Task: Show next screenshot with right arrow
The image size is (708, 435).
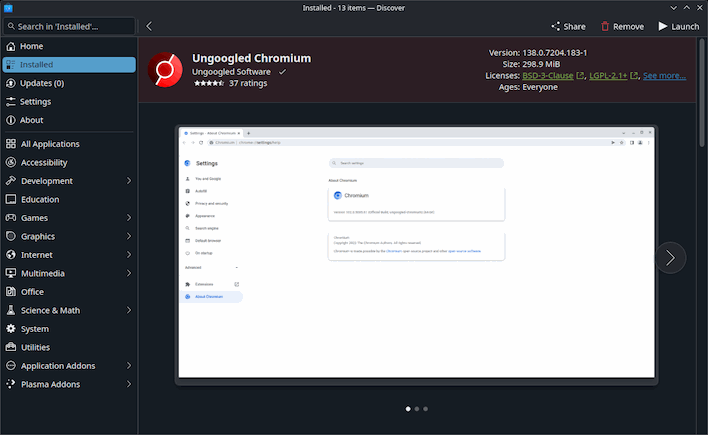Action: pos(670,257)
